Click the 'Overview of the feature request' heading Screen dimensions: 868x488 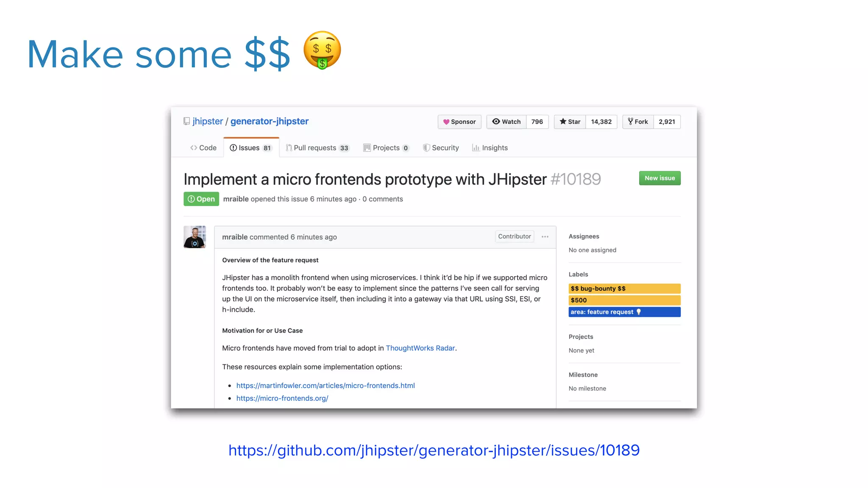click(270, 260)
